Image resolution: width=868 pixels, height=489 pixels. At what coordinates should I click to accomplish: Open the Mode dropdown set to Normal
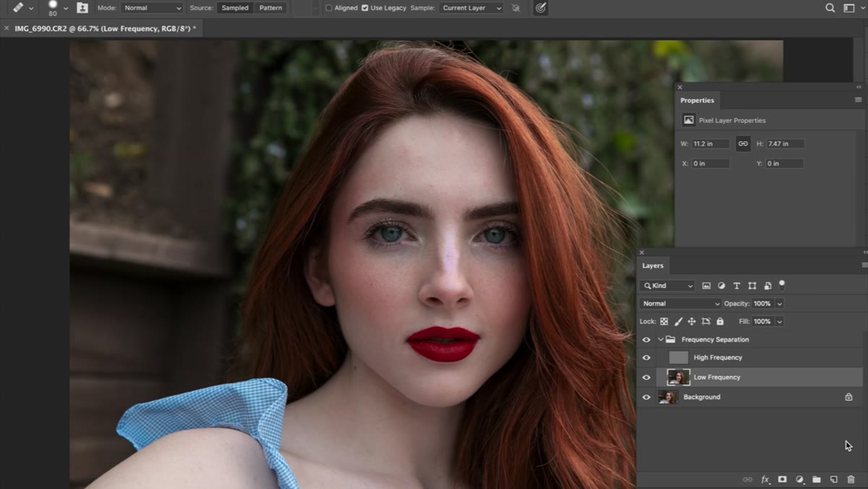click(152, 8)
